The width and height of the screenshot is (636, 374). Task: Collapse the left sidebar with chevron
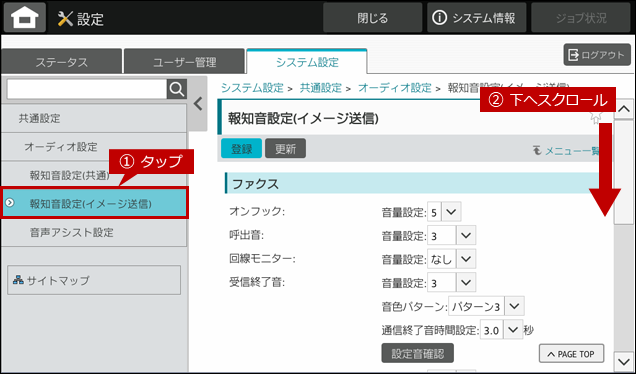(x=198, y=104)
